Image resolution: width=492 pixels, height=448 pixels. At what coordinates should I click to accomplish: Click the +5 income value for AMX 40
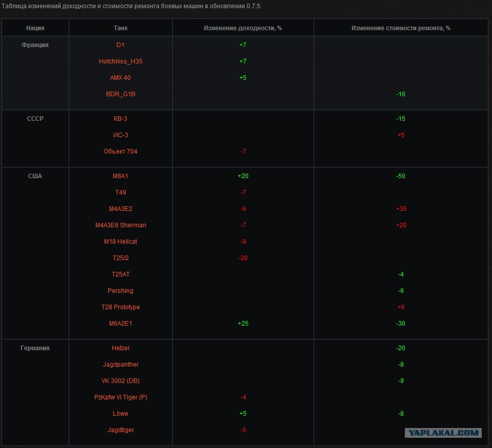pyautogui.click(x=243, y=77)
